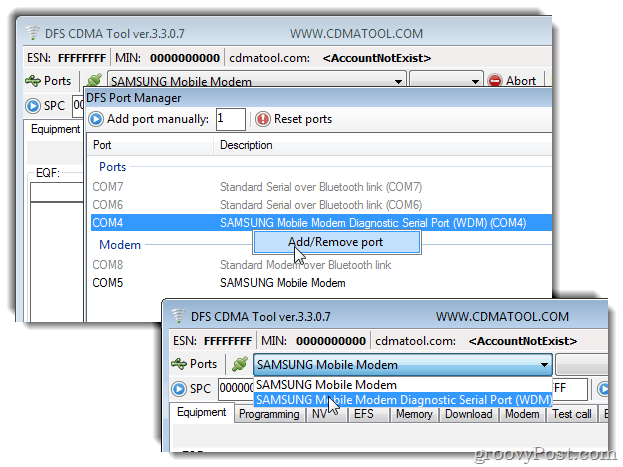Click the Ports button label in lower window

pos(203,364)
